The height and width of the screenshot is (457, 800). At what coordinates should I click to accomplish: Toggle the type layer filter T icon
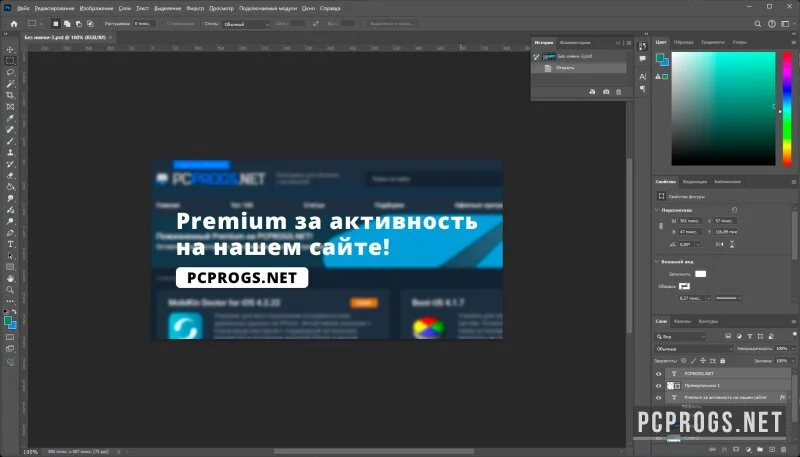(x=749, y=337)
